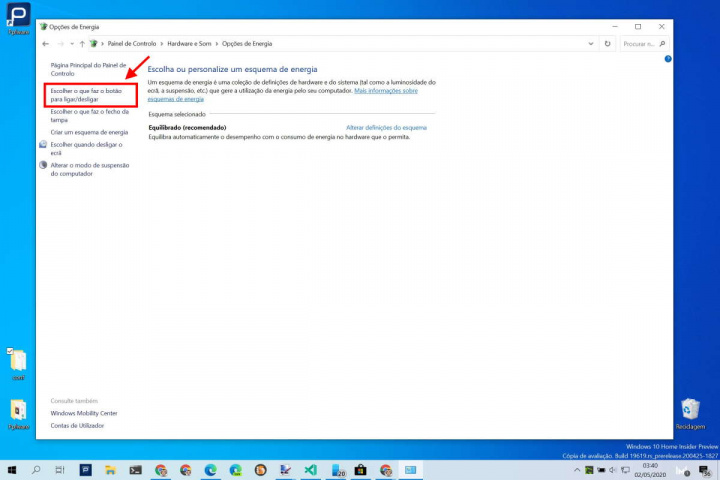Open the help question mark icon

[667, 59]
